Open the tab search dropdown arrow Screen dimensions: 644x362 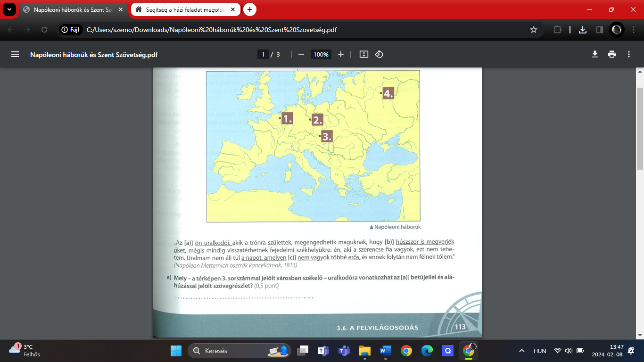tap(9, 9)
